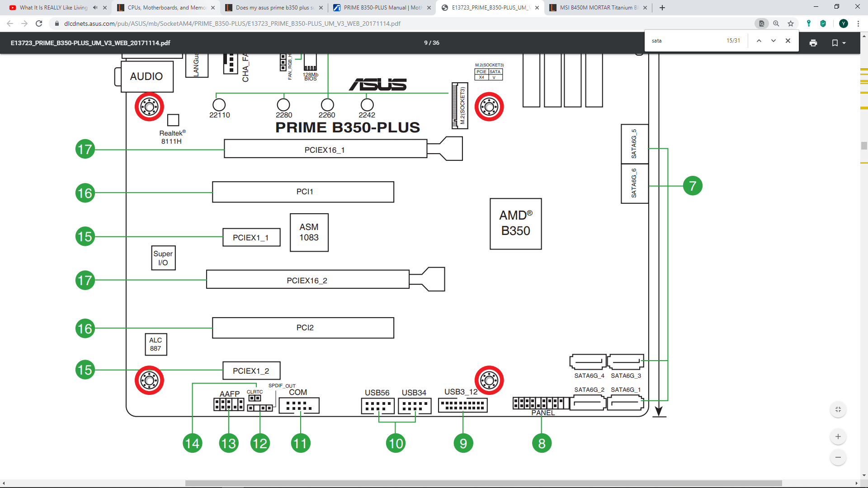Close the 'MSI B450M MORTAR Titanium' tab
Image resolution: width=868 pixels, height=488 pixels.
click(645, 8)
